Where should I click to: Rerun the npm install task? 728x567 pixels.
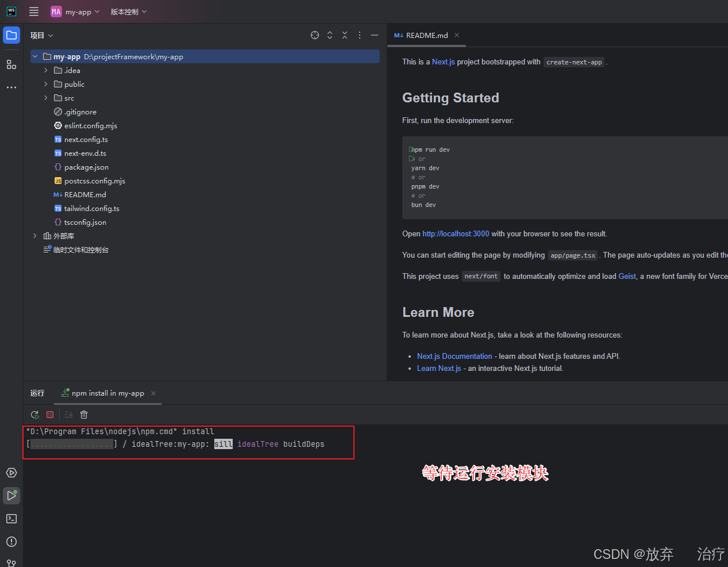pyautogui.click(x=35, y=415)
